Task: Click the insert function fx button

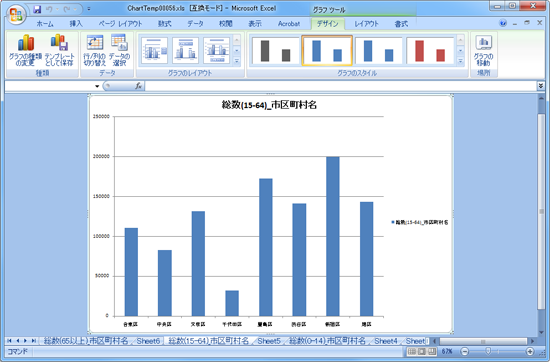Action: click(x=138, y=86)
